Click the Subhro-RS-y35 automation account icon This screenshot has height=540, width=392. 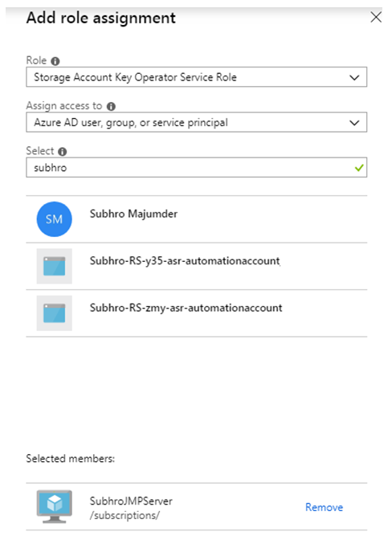click(55, 266)
